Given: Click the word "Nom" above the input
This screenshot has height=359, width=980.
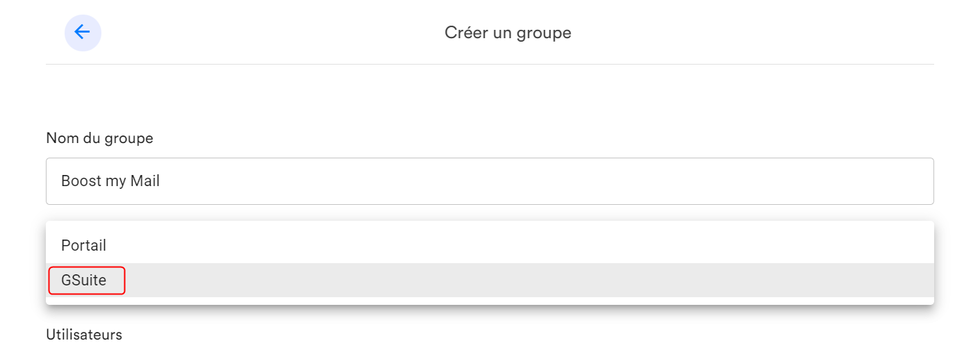Looking at the screenshot, I should [59, 138].
